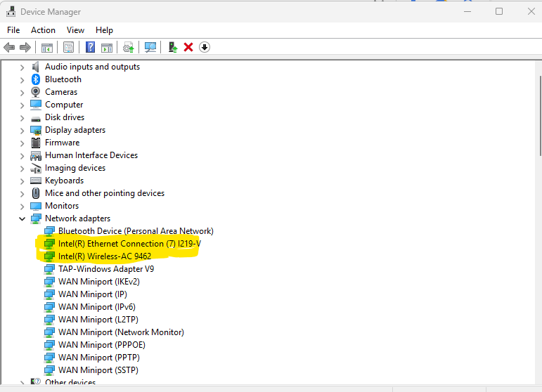
Task: Select WAN Miniport (IKEv2)
Action: pos(99,282)
